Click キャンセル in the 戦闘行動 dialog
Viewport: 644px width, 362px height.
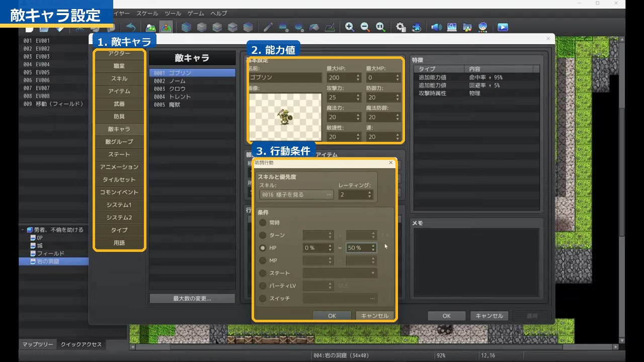tap(375, 316)
